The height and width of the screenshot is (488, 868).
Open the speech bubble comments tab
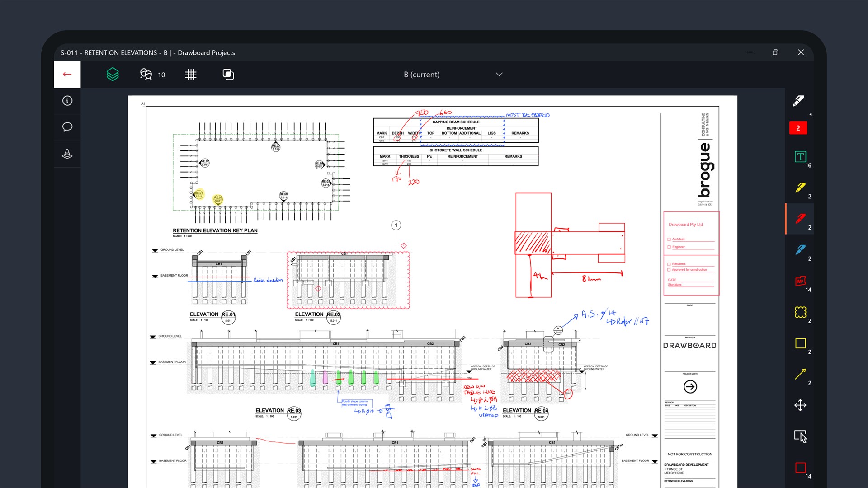coord(67,127)
